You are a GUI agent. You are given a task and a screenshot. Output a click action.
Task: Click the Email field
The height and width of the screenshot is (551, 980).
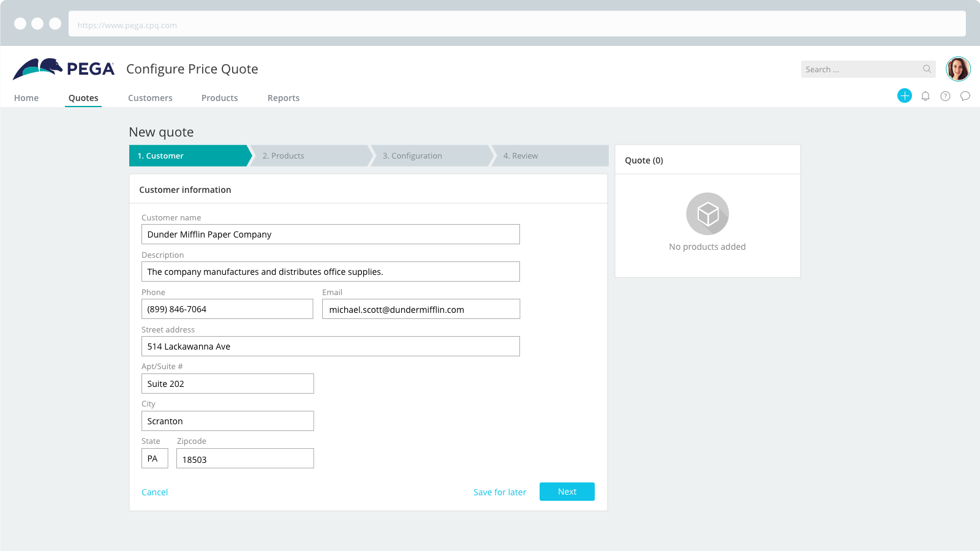tap(421, 309)
